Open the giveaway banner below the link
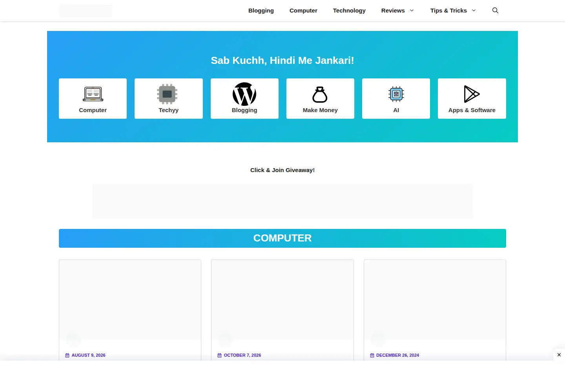The width and height of the screenshot is (565, 392). (282, 201)
